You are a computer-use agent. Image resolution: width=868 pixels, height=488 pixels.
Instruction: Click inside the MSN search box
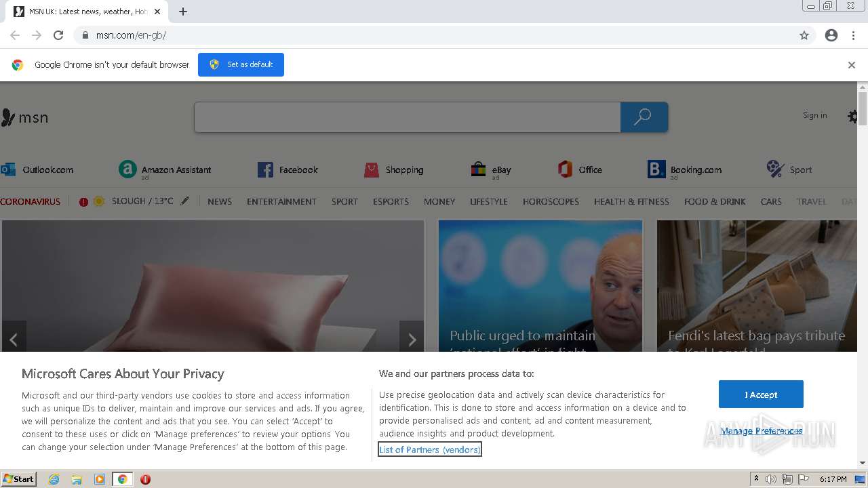tap(407, 117)
